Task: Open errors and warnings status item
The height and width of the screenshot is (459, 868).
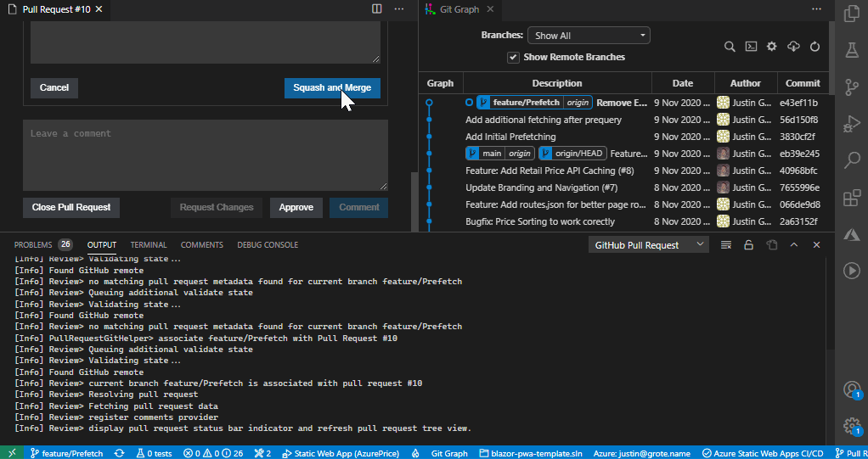Action: pyautogui.click(x=213, y=453)
